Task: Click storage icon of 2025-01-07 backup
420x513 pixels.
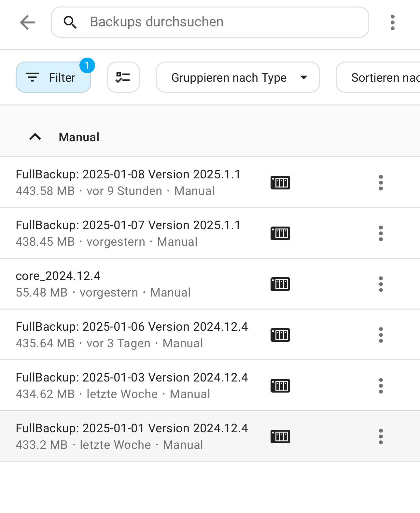Action: 280,233
